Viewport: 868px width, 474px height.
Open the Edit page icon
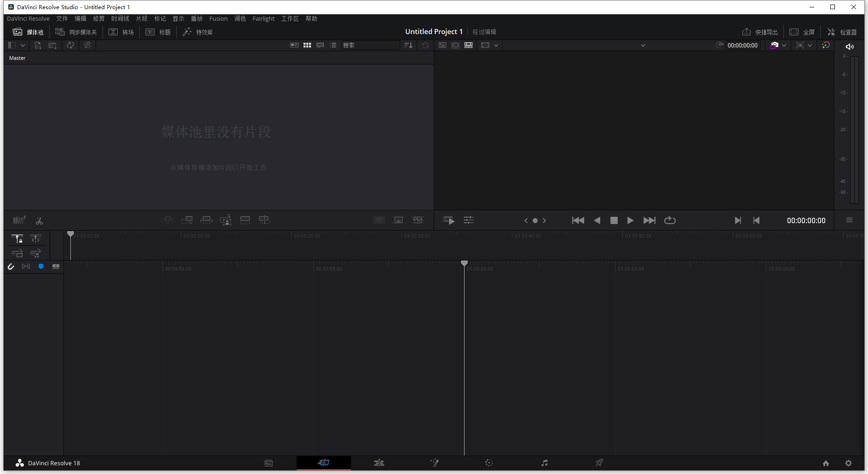click(x=379, y=463)
